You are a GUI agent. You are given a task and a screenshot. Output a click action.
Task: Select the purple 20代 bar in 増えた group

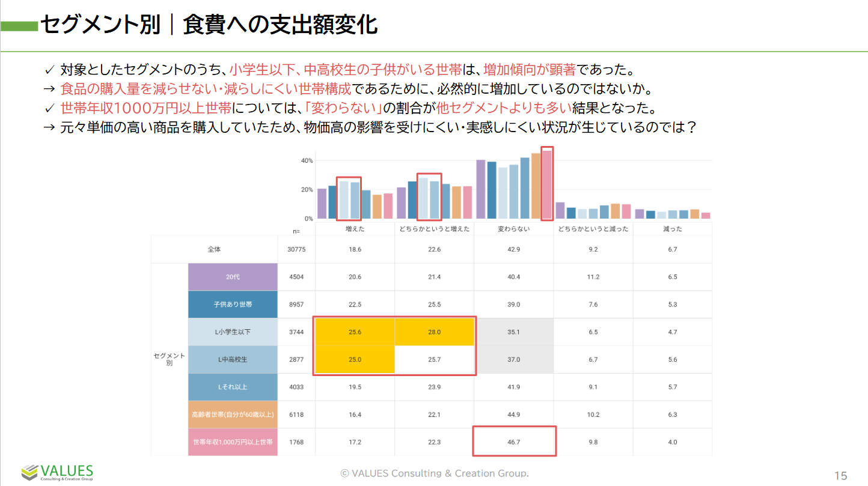pos(322,203)
